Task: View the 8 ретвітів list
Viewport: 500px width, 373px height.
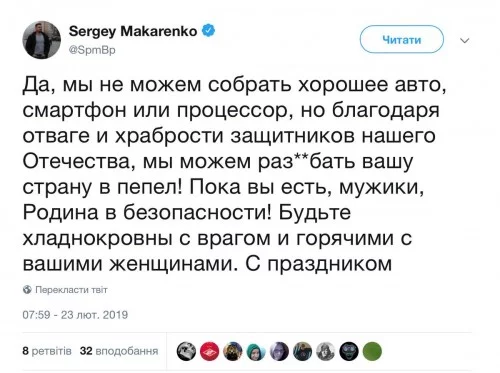Action: [47, 351]
